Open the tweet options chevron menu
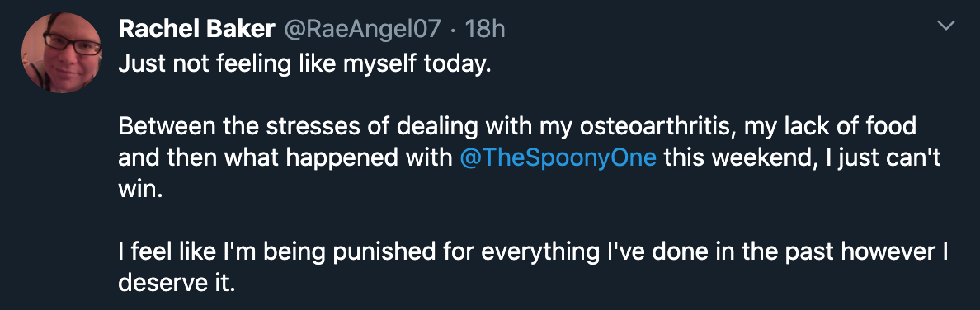The height and width of the screenshot is (310, 980). point(948,26)
